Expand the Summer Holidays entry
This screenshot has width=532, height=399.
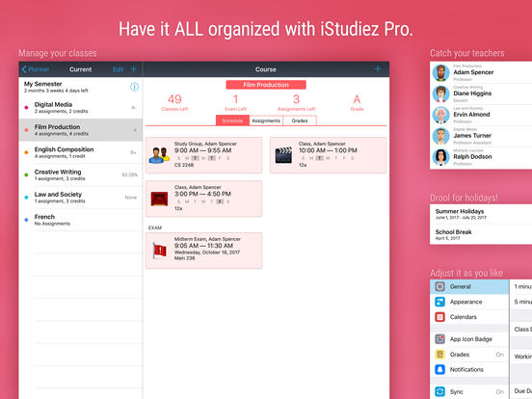coord(481,214)
